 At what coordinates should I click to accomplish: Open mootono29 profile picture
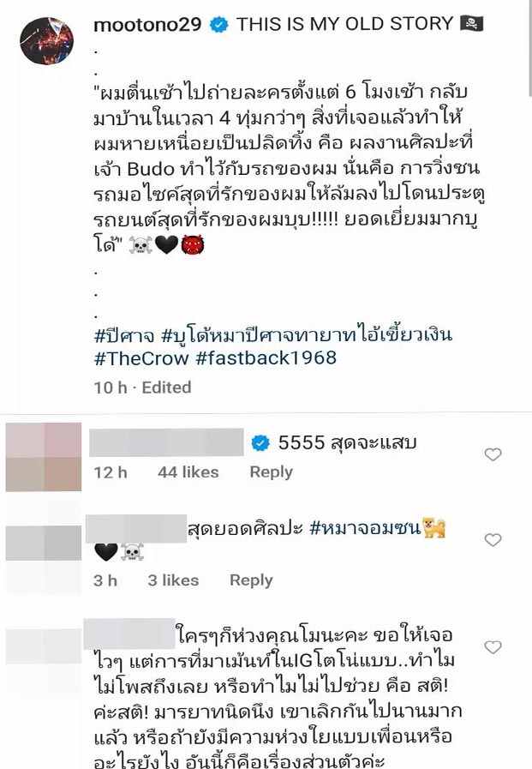pyautogui.click(x=46, y=41)
